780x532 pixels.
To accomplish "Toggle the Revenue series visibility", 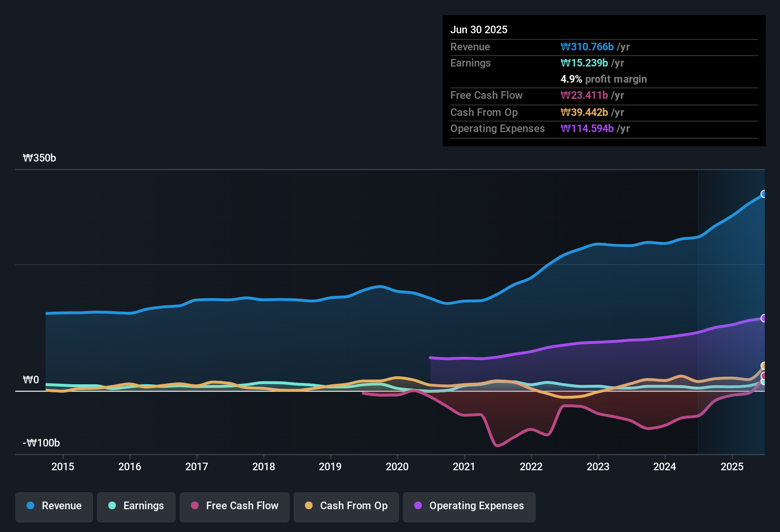I will pyautogui.click(x=54, y=507).
